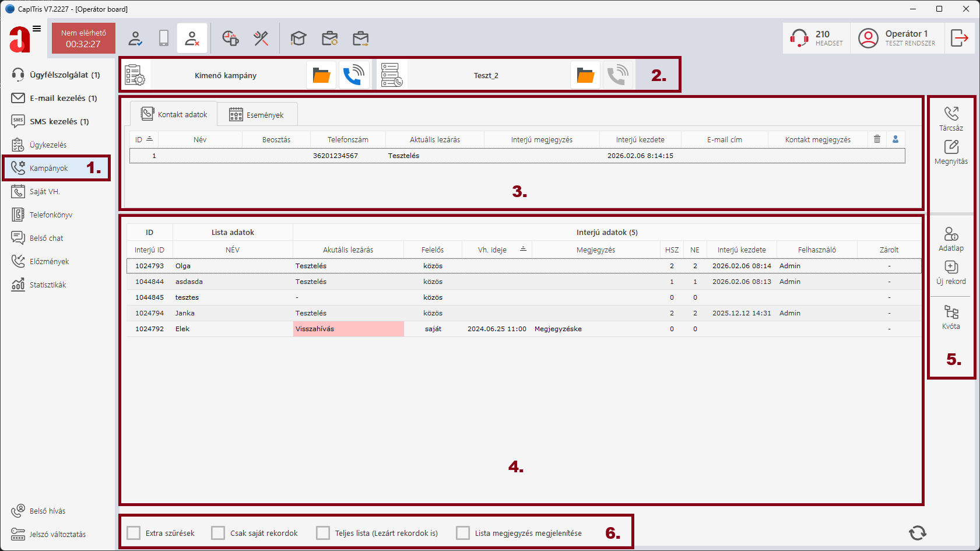Open the hamburger menu near logo
Image resolution: width=980 pixels, height=551 pixels.
click(x=37, y=29)
